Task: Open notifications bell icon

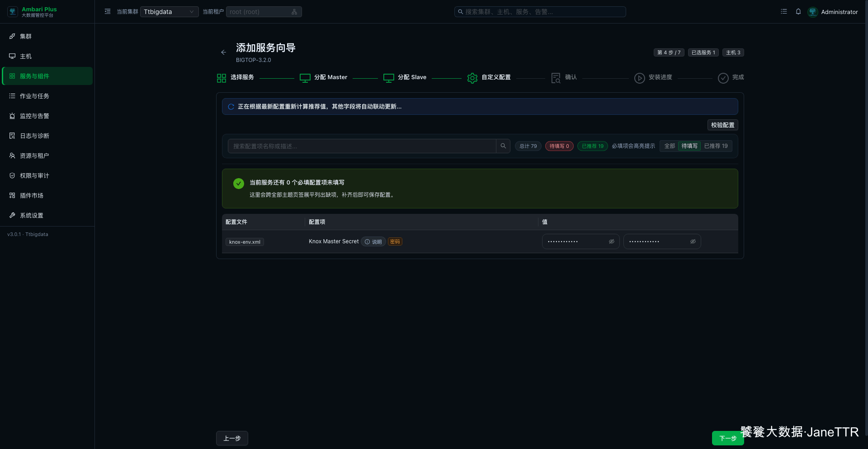Action: click(798, 12)
